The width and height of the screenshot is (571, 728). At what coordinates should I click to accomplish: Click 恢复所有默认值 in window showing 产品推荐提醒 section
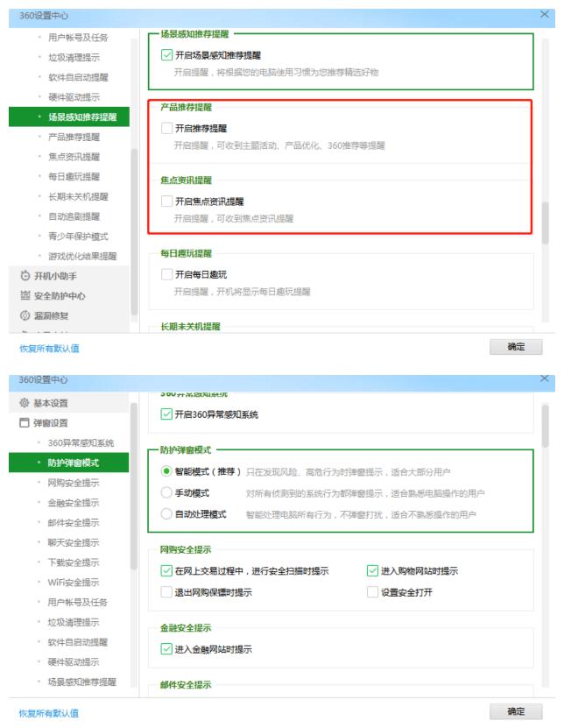tap(49, 348)
